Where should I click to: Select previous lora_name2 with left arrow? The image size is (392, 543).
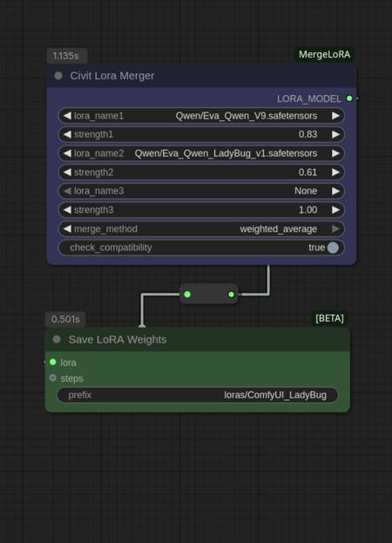[67, 153]
